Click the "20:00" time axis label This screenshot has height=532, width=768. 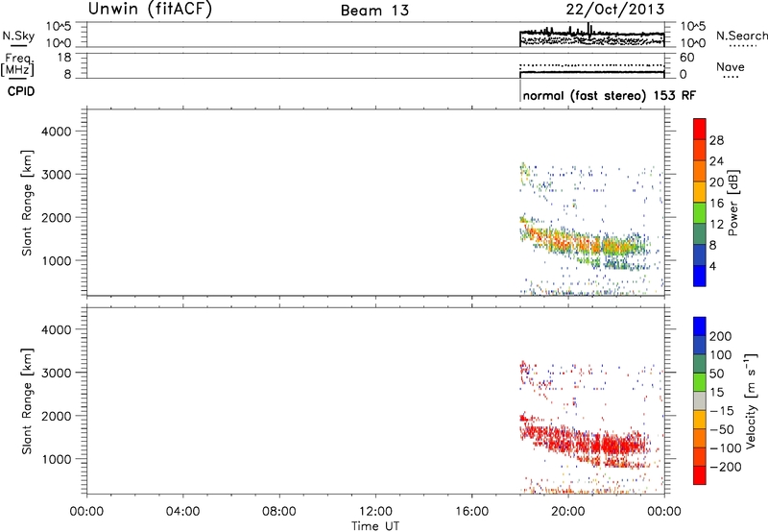click(567, 512)
